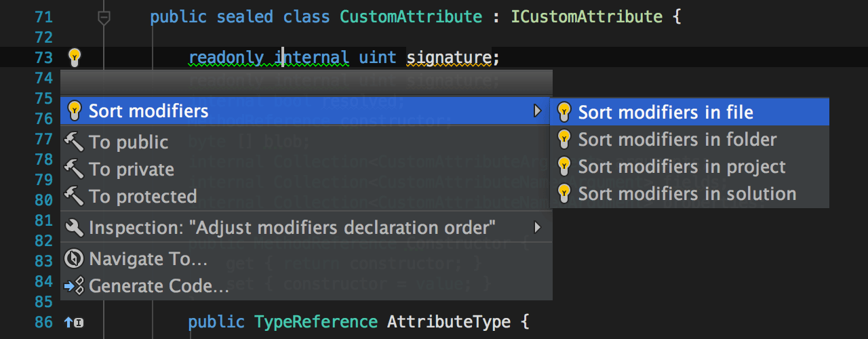
Task: Click TypeReference on line 86
Action: (315, 321)
